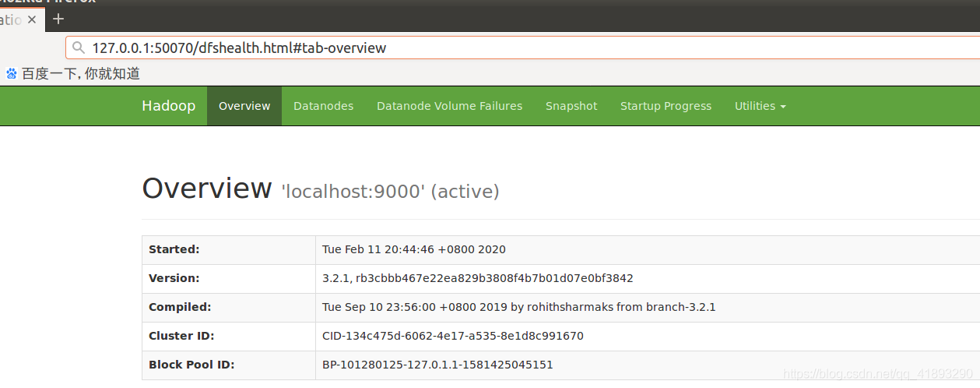Open the Datanodes tab
The image size is (980, 388).
(323, 106)
